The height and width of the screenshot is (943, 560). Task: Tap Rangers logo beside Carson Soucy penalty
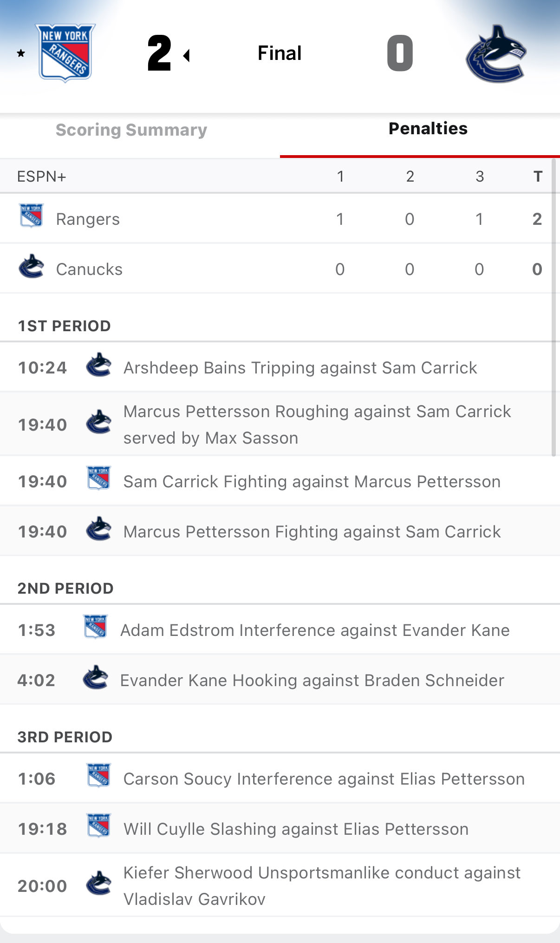pos(98,775)
